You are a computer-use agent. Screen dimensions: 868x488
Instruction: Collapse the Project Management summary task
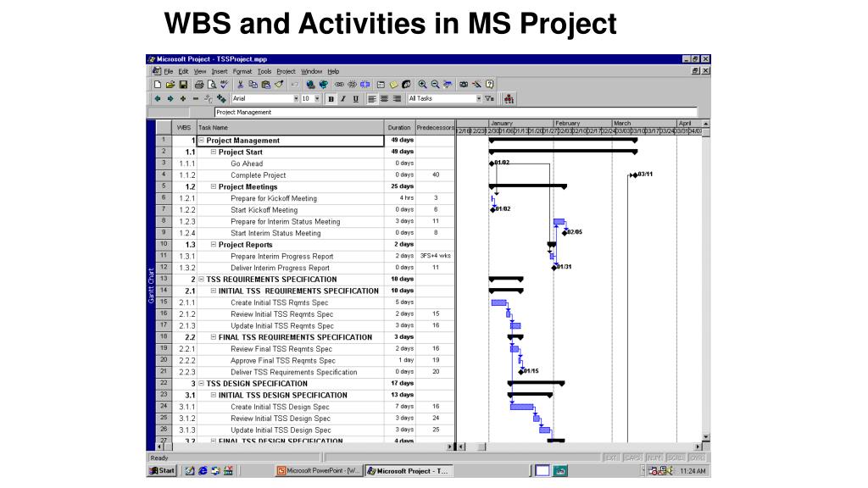(x=202, y=141)
